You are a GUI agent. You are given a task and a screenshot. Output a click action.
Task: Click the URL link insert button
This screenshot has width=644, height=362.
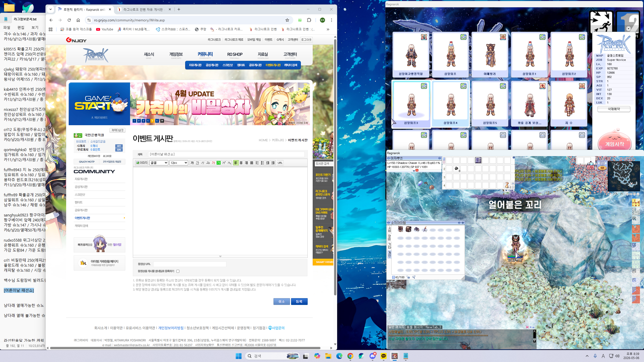click(x=280, y=163)
